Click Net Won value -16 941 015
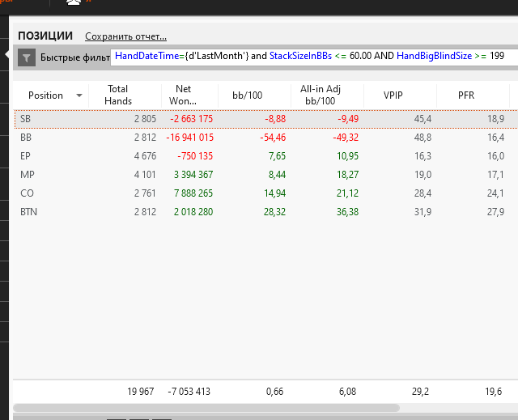Screen dimensions: 518x420 pyautogui.click(x=190, y=138)
